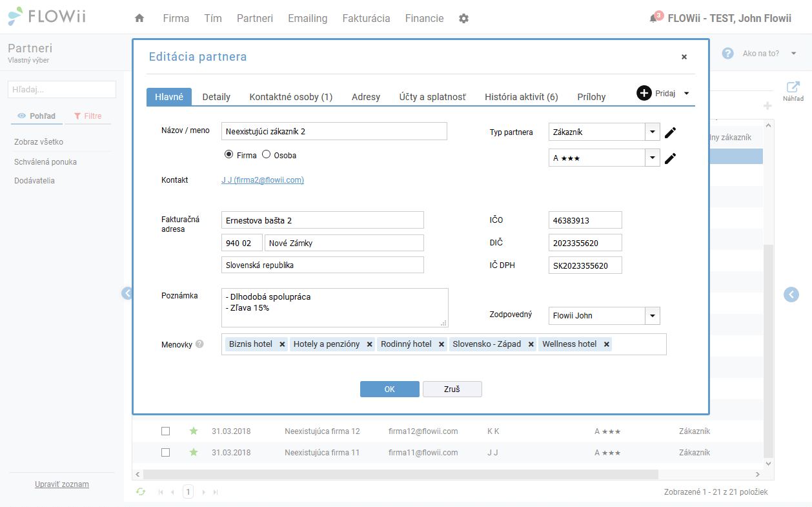Select the Zobraz všetko view

pyautogui.click(x=39, y=142)
